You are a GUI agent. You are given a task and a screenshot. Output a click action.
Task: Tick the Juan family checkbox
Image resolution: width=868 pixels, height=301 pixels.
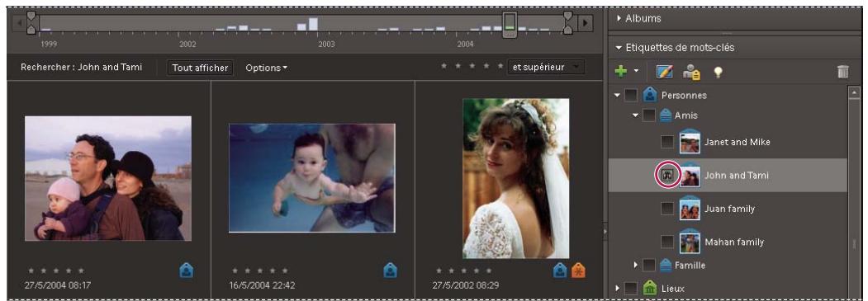tap(668, 209)
